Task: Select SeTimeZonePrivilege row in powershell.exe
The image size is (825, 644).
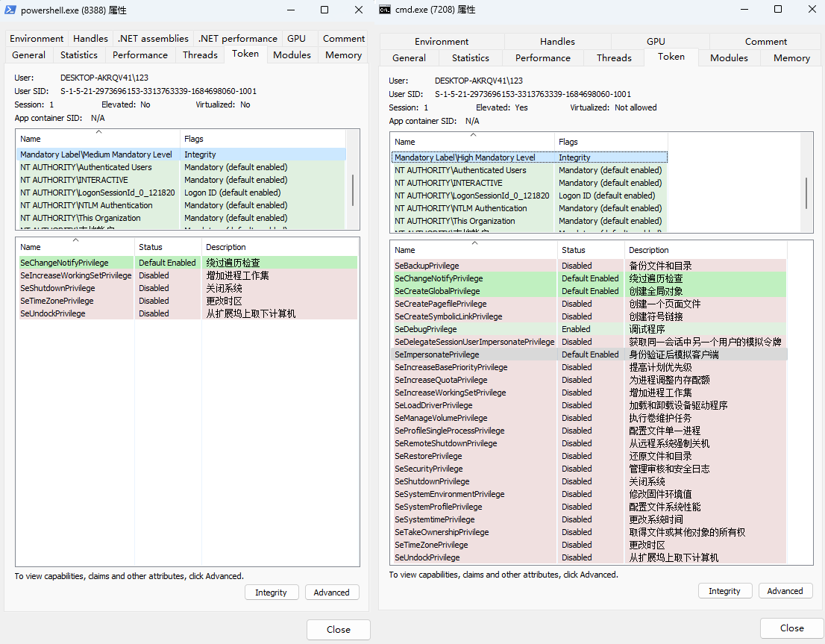Action: [x=188, y=301]
